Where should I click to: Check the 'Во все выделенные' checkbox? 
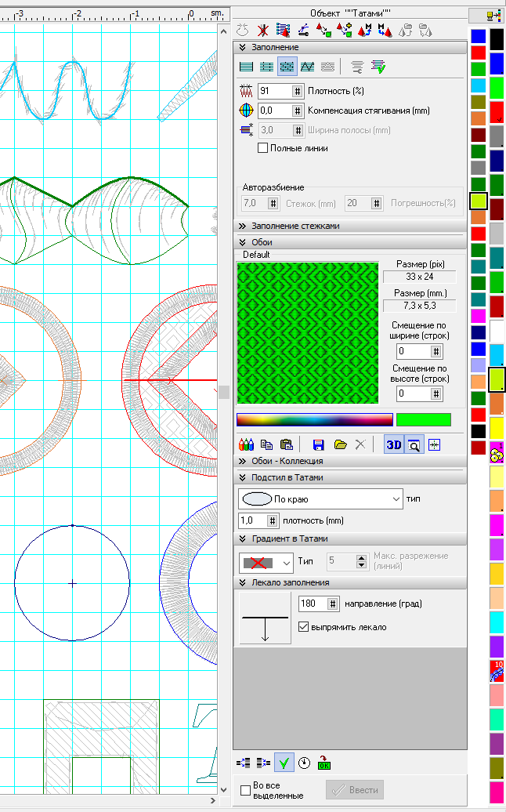[x=246, y=790]
